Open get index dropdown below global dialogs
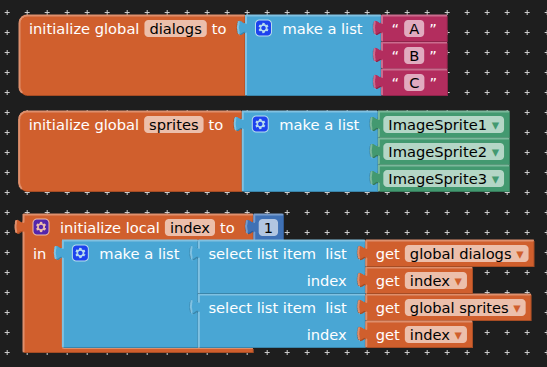The image size is (547, 367). pyautogui.click(x=436, y=281)
